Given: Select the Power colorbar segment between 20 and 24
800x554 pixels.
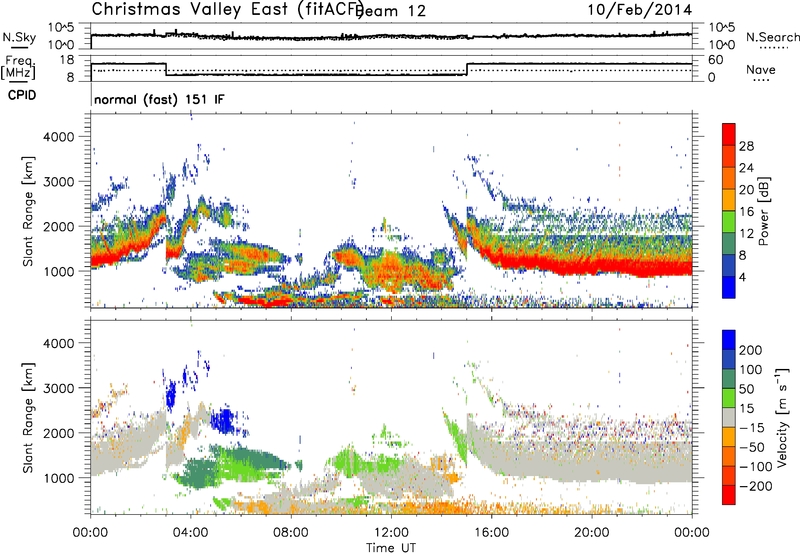Looking at the screenshot, I should click(729, 179).
